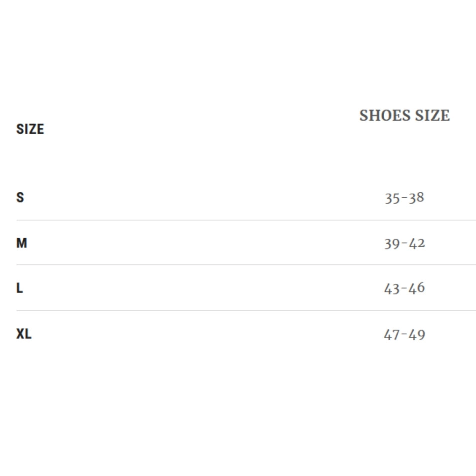The width and height of the screenshot is (476, 476).
Task: Click the SIZE column header
Action: pyautogui.click(x=30, y=129)
